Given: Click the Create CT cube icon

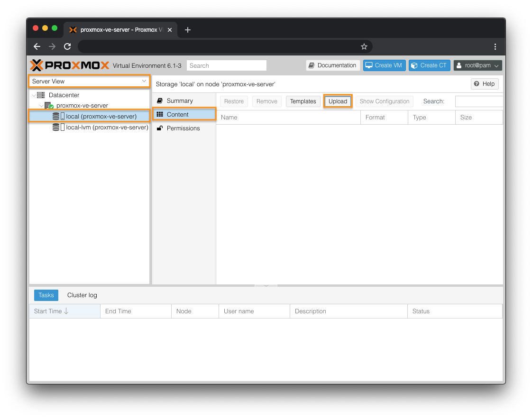Looking at the screenshot, I should (414, 65).
